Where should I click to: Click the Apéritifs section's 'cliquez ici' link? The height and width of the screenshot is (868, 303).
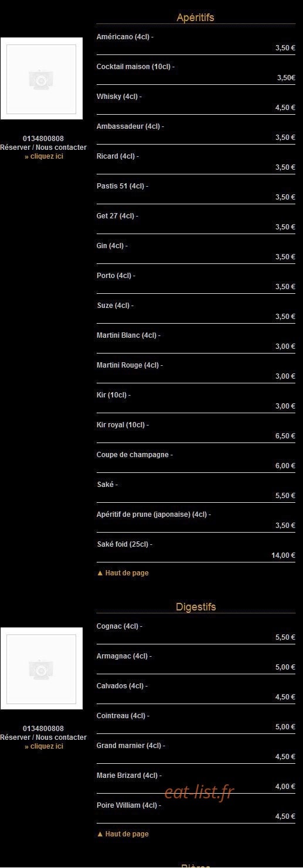pos(44,156)
